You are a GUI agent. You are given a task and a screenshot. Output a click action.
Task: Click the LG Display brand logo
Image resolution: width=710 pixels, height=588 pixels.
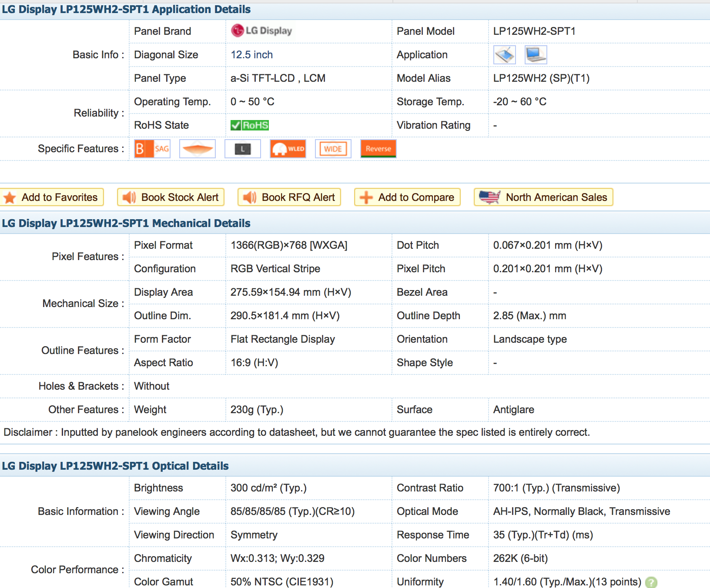pyautogui.click(x=261, y=30)
